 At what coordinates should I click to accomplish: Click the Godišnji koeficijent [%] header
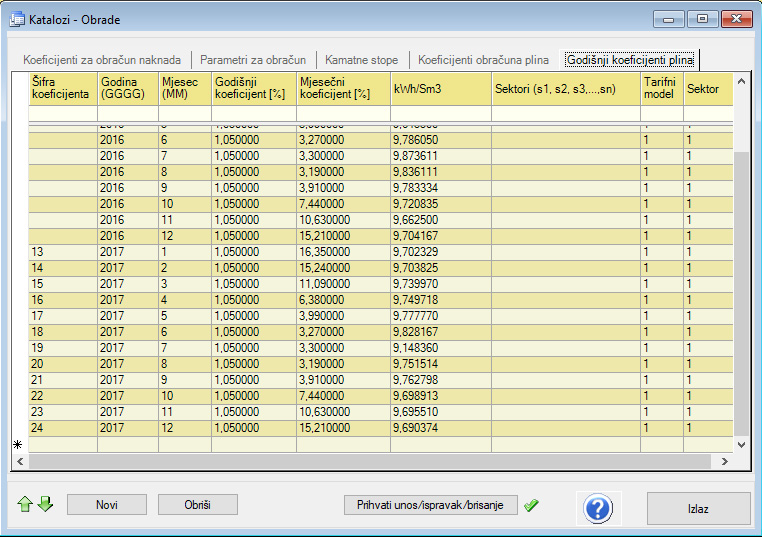click(x=254, y=88)
